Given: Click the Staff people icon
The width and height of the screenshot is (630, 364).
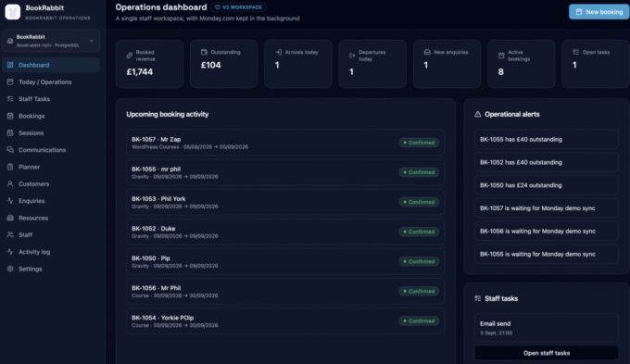Looking at the screenshot, I should click(x=10, y=234).
